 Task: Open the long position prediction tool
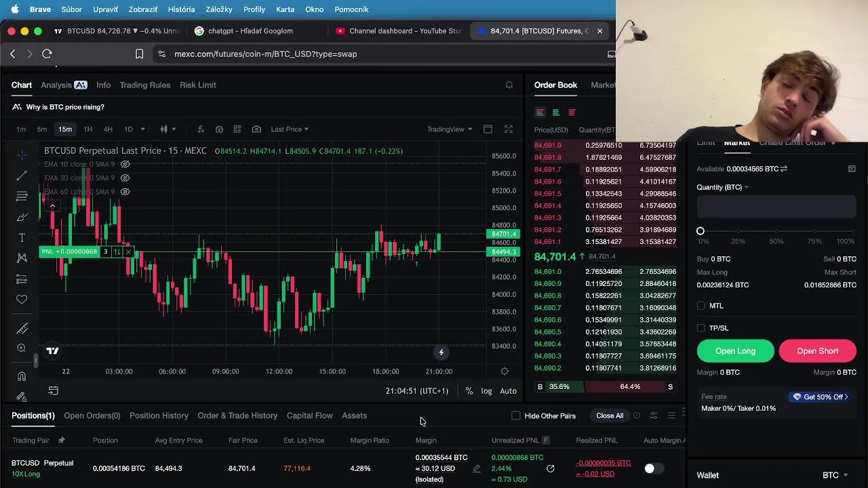[x=22, y=279]
